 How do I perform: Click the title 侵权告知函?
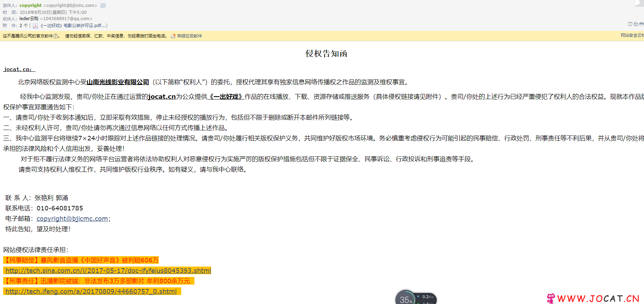(x=326, y=54)
